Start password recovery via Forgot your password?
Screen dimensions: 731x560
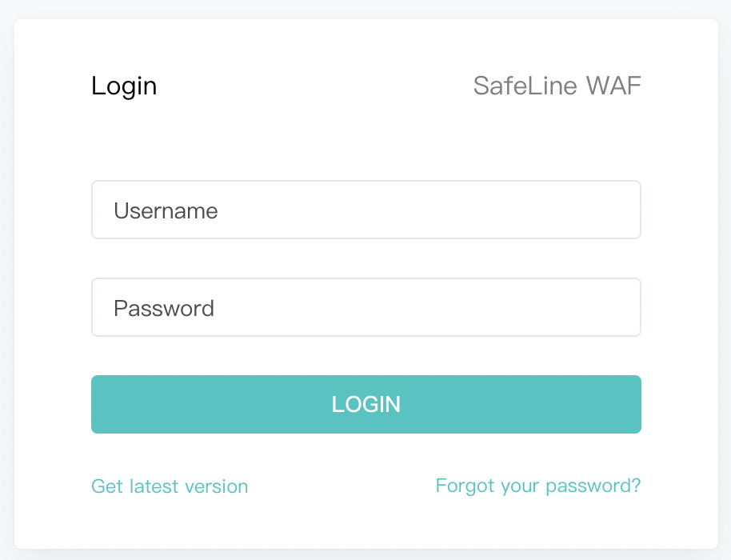[x=537, y=486]
